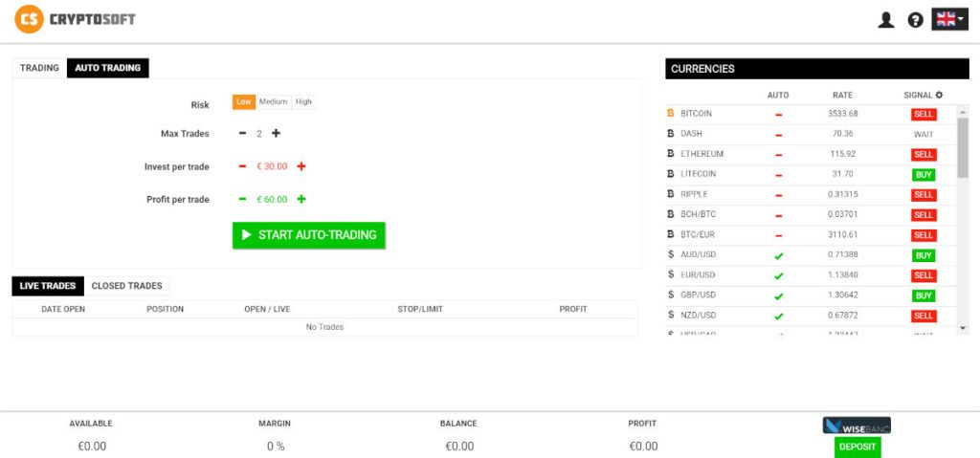
Task: Select High risk option
Action: tap(303, 101)
